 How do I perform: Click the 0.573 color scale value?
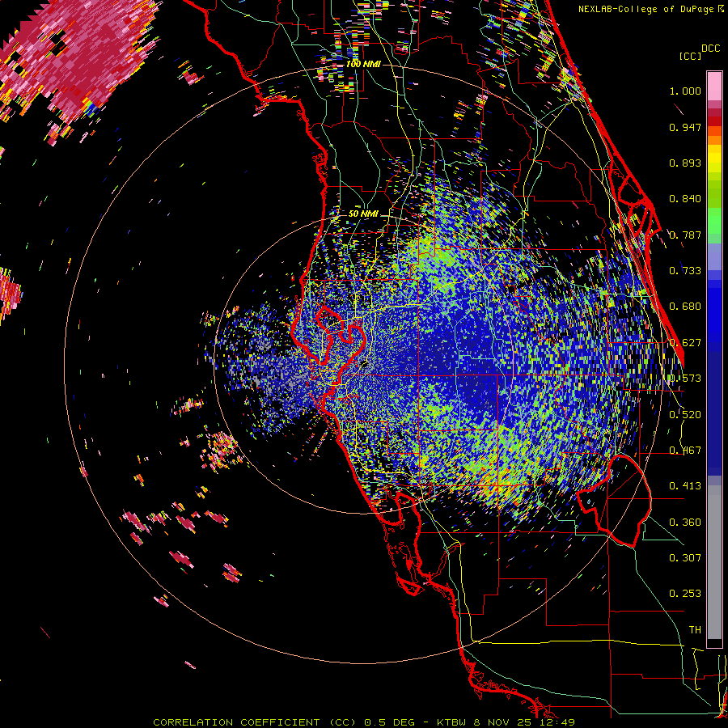pos(685,379)
